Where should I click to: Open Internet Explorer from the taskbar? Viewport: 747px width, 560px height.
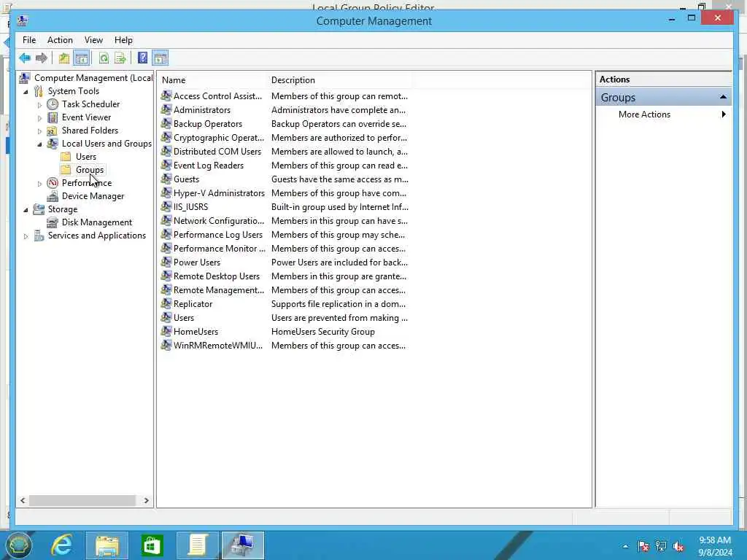62,545
